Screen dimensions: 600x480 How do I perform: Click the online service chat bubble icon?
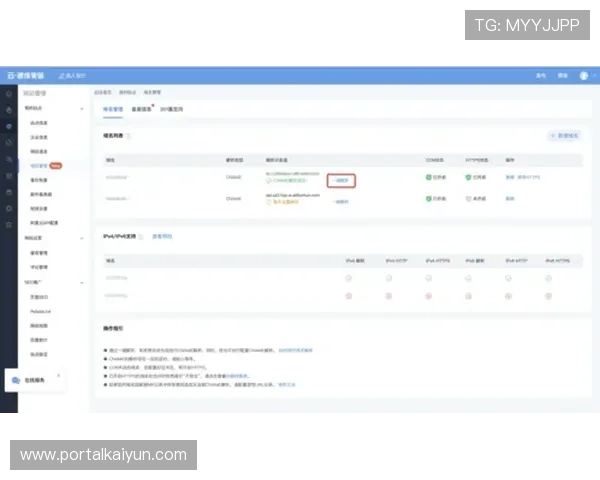pos(15,381)
